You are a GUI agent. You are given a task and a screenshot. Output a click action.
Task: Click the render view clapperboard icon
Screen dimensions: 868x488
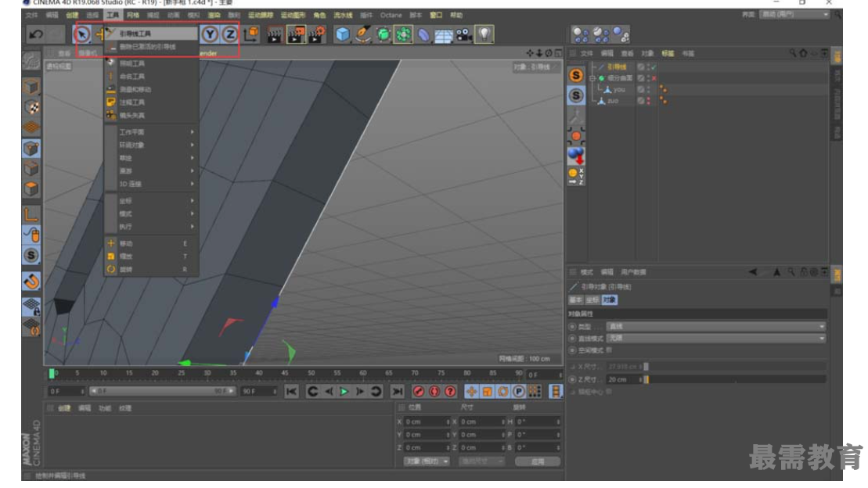pyautogui.click(x=275, y=34)
